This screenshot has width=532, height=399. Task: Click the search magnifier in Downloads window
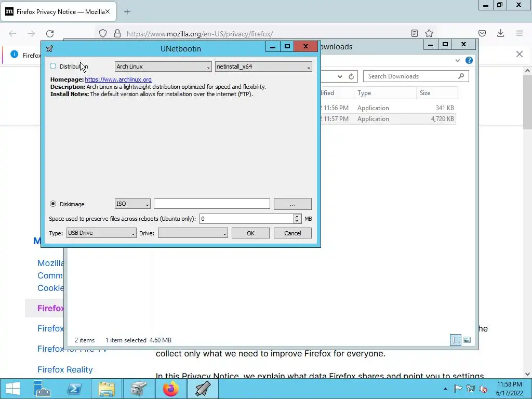461,76
